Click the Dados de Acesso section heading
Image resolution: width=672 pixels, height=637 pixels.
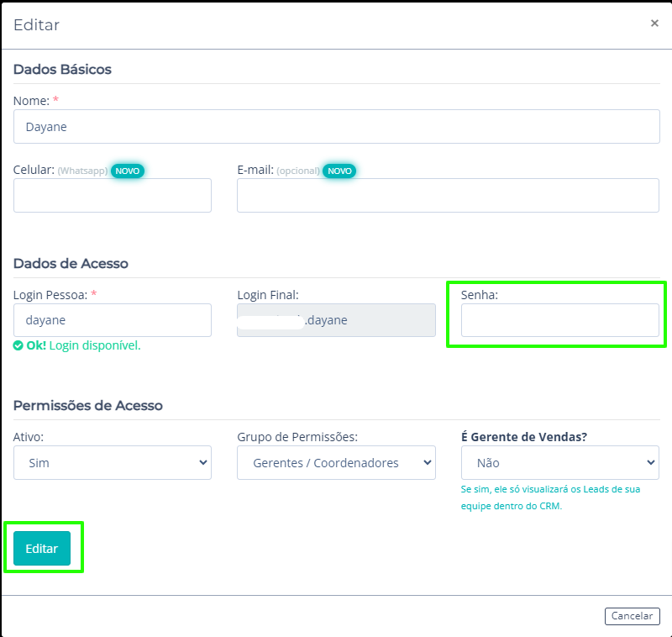71,263
